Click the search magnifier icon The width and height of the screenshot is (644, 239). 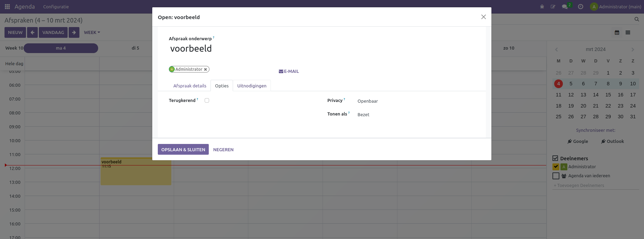click(x=637, y=19)
